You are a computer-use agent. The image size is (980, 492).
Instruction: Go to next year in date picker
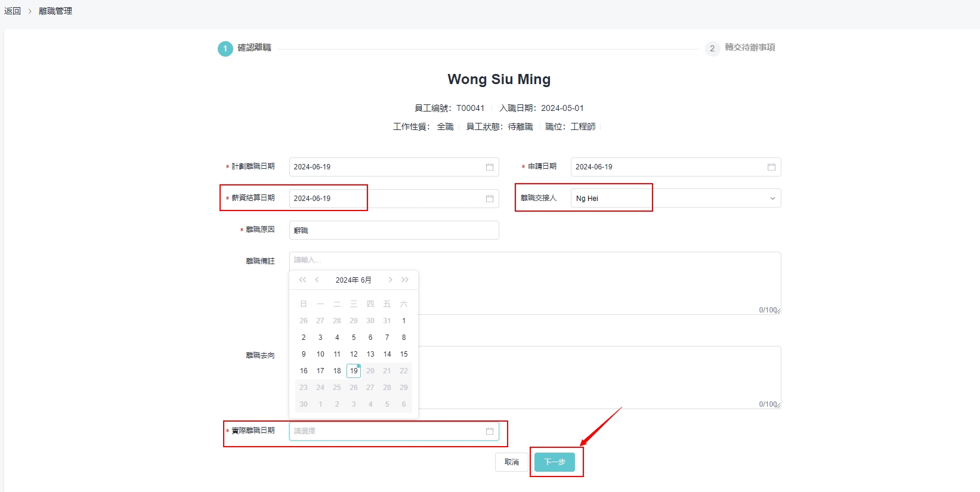[405, 280]
